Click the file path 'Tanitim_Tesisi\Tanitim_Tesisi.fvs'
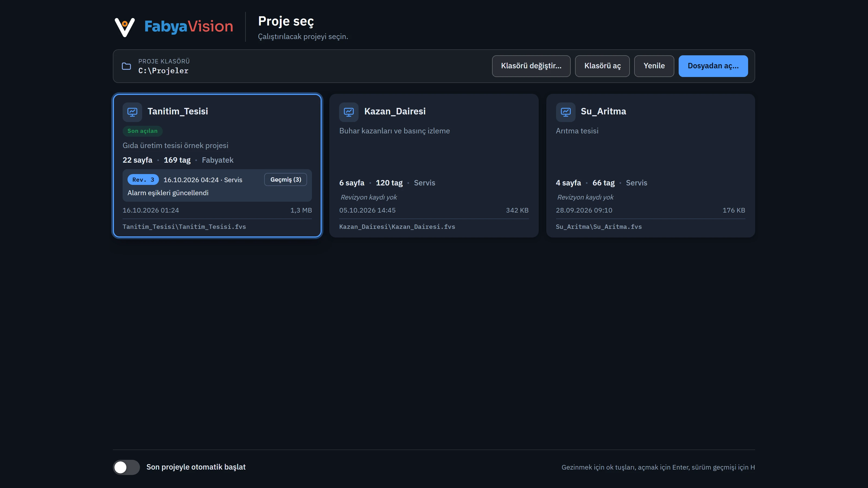This screenshot has height=488, width=868. tap(184, 227)
